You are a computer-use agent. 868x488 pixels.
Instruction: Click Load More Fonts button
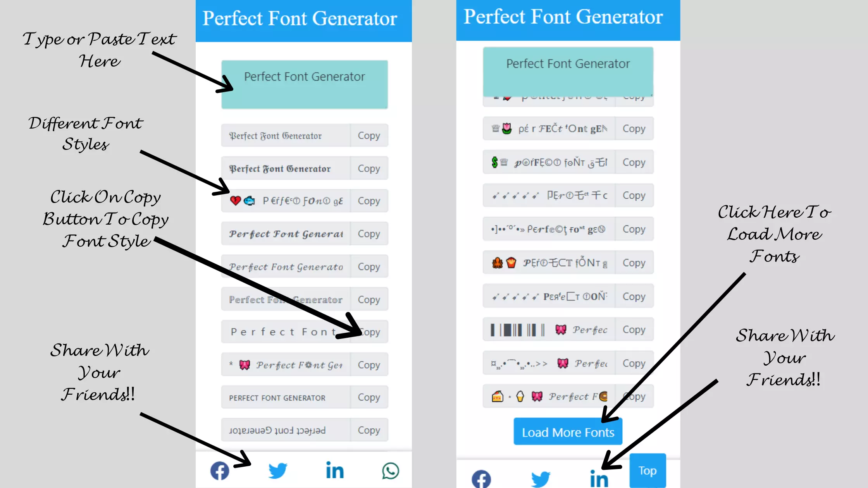pos(568,432)
